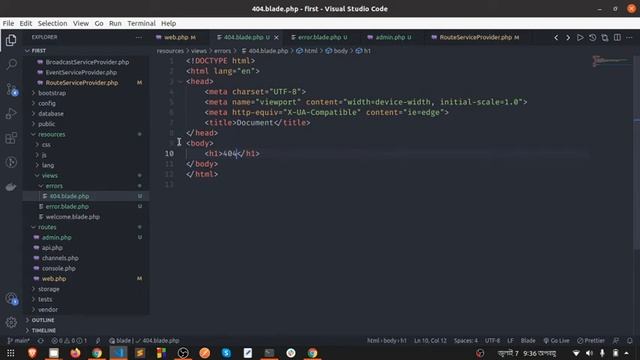Open Brave browser from the taskbar

32,353
